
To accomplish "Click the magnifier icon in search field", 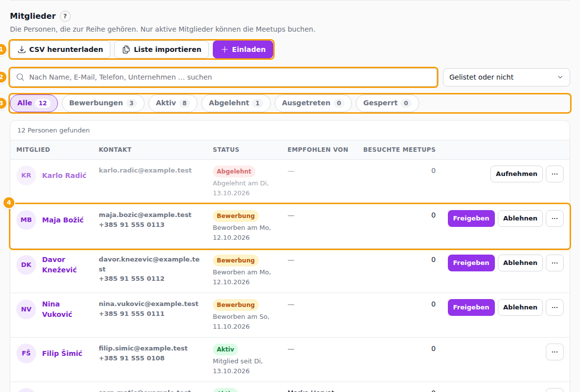I will click(20, 77).
